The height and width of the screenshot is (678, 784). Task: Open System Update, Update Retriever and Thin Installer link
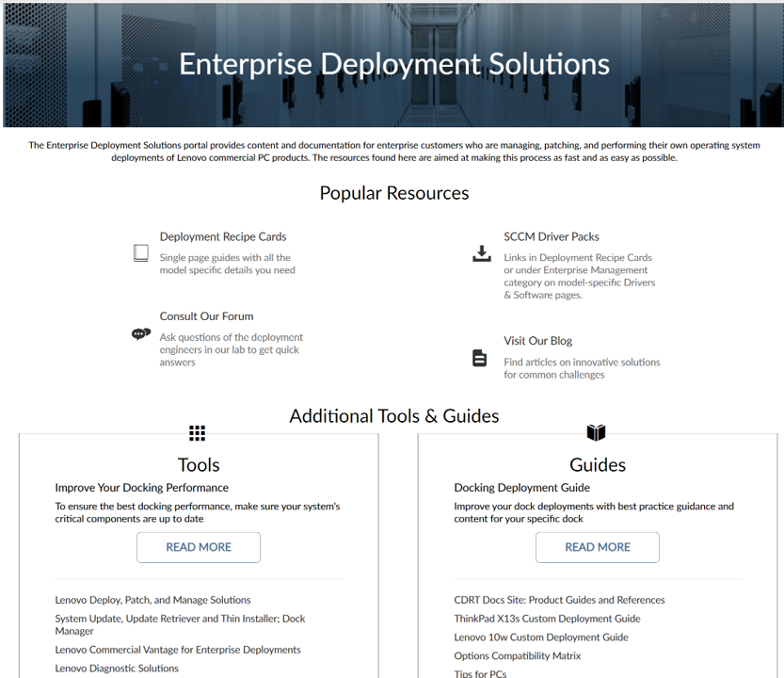[x=180, y=624]
